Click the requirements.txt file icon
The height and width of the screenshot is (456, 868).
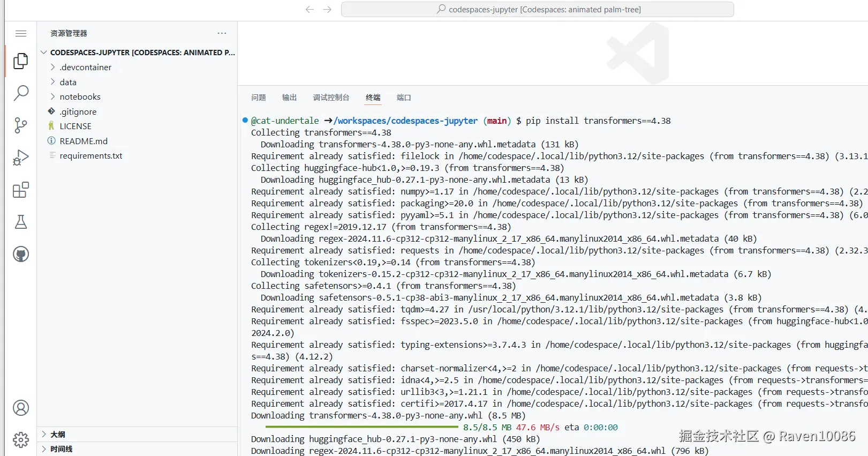pos(52,155)
